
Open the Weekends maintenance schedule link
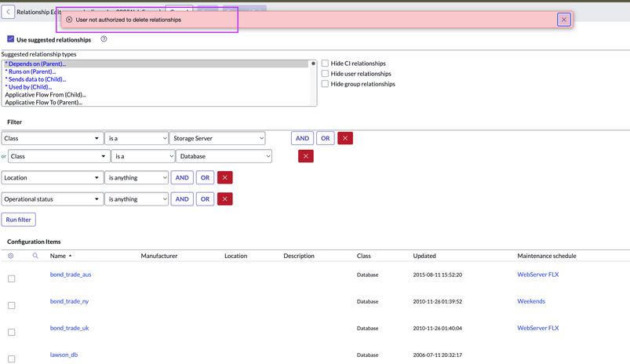531,301
